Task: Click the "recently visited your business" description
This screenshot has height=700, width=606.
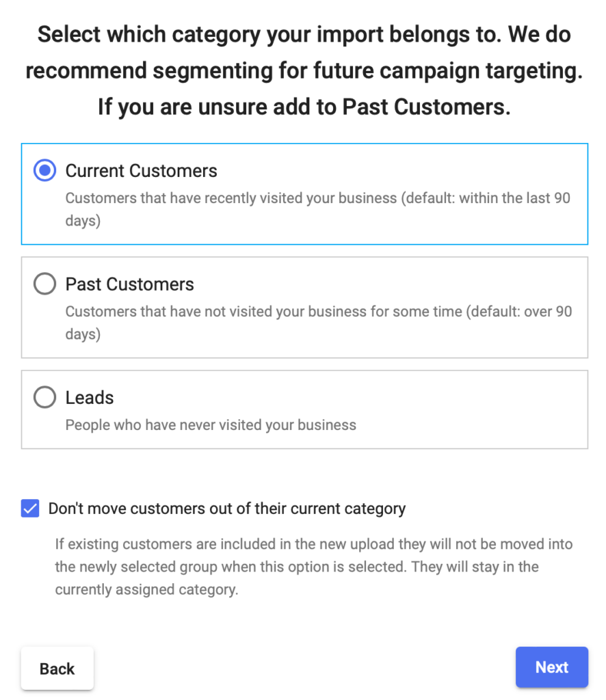Action: point(317,198)
